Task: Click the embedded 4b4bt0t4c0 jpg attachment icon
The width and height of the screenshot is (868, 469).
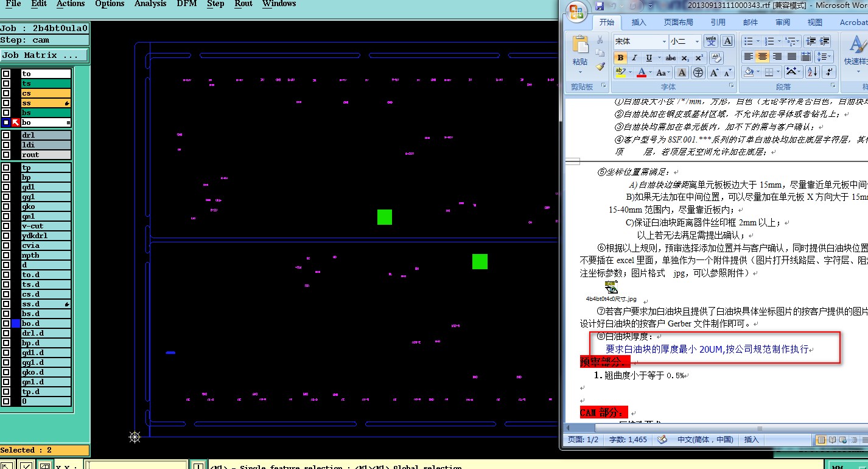Action: 611,287
